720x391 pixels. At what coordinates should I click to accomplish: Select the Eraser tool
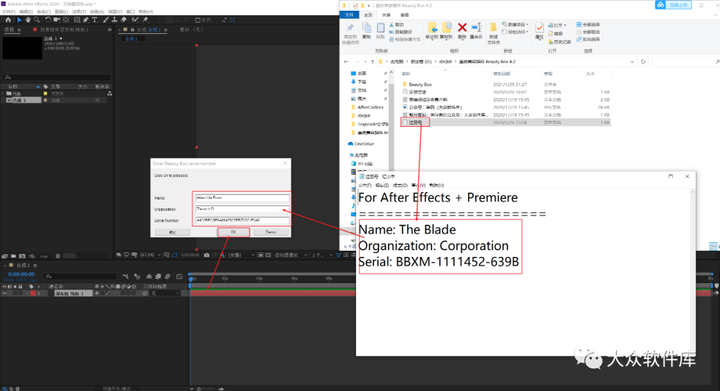pos(124,20)
